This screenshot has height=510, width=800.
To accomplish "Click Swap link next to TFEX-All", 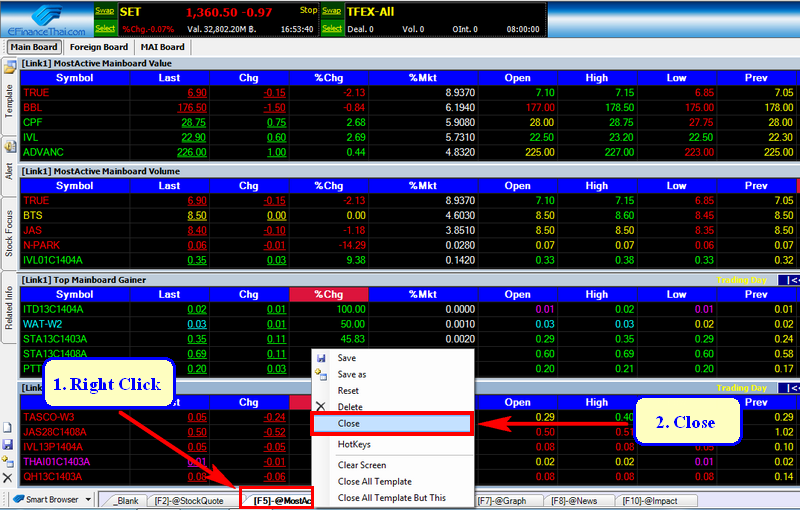I will pos(332,11).
